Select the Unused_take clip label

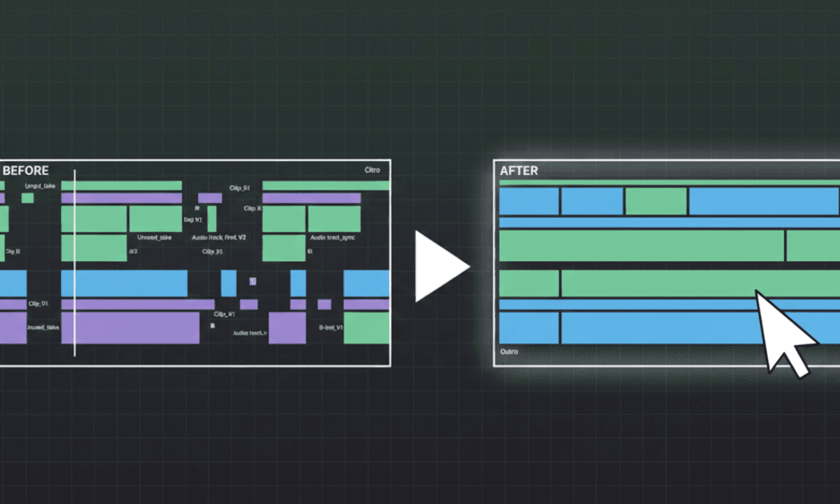153,238
